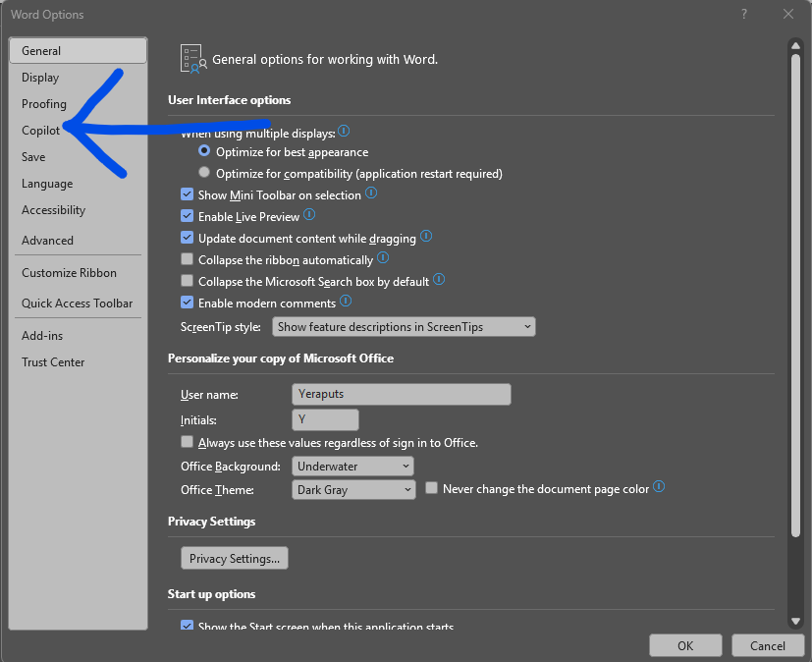Enable Never change document page color
Viewport: 812px width, 662px height.
tap(431, 488)
